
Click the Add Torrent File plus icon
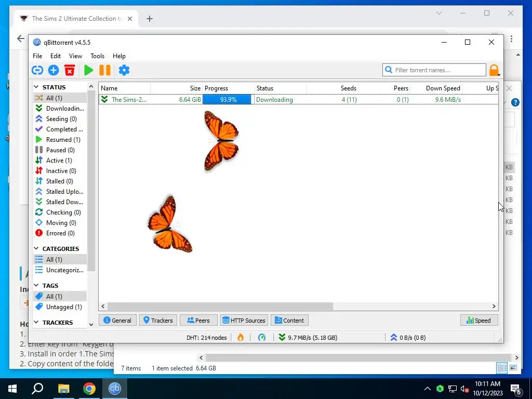(x=54, y=70)
